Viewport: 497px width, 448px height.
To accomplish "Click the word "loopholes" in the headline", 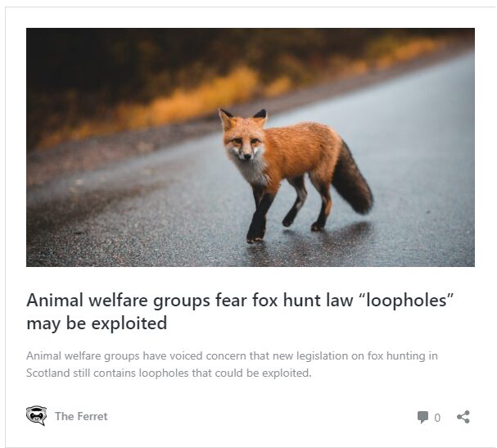I will [408, 300].
